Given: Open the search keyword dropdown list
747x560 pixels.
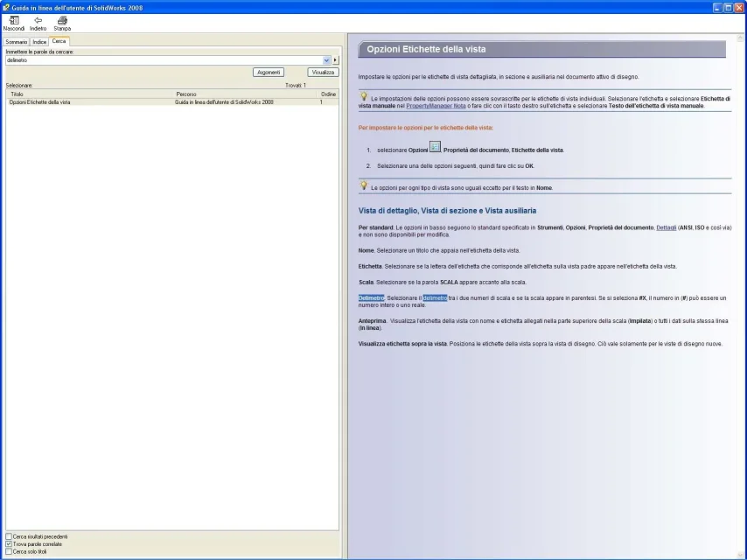Looking at the screenshot, I should [326, 60].
